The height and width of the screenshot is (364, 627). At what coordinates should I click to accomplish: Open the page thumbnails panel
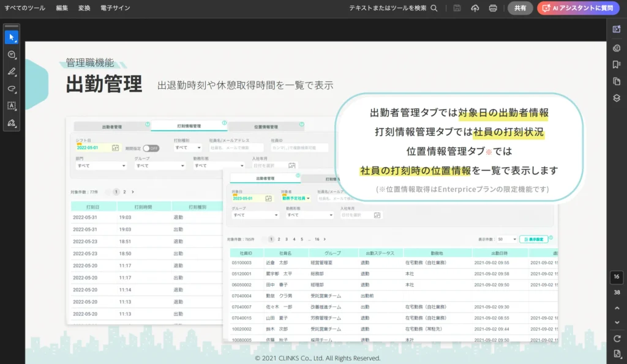(617, 81)
